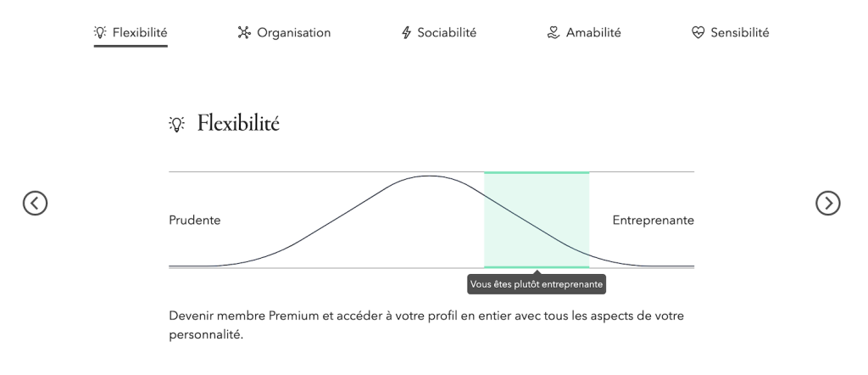
Task: Advance to next trait with right arrow
Action: tap(828, 202)
